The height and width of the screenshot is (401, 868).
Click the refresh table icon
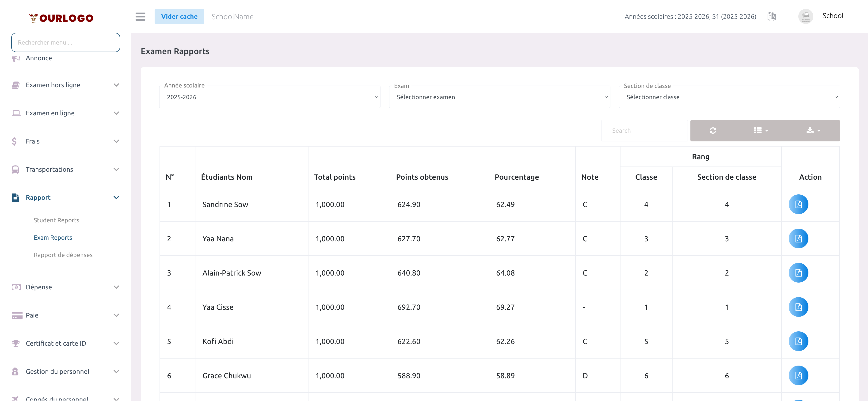coord(713,131)
